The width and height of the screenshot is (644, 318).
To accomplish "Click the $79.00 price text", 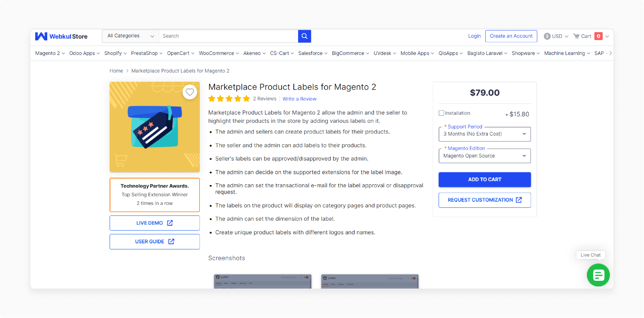I will pyautogui.click(x=484, y=93).
